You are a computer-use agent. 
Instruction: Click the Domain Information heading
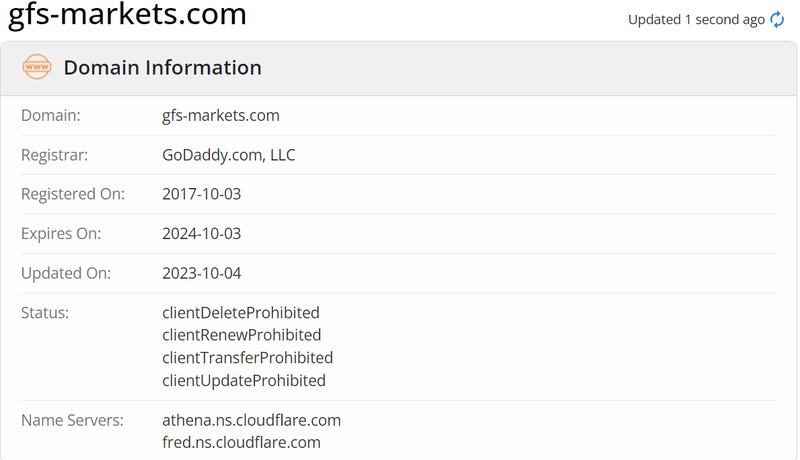point(162,67)
